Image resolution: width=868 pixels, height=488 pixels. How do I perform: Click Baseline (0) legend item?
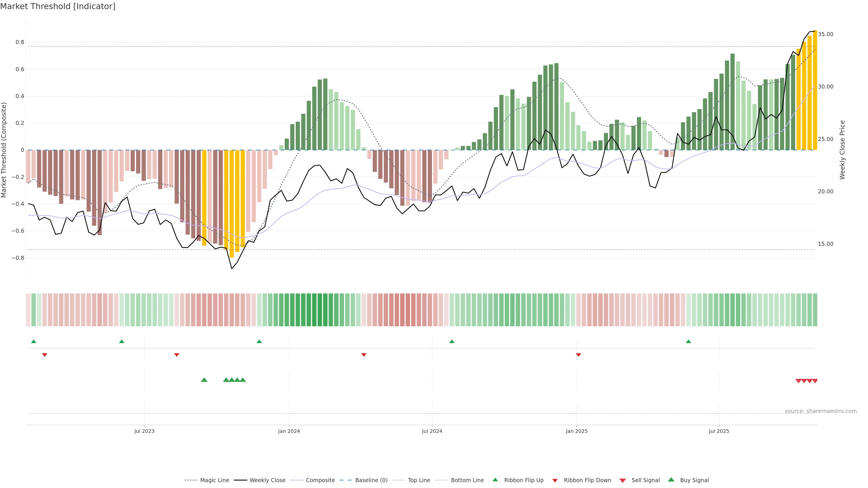(371, 480)
